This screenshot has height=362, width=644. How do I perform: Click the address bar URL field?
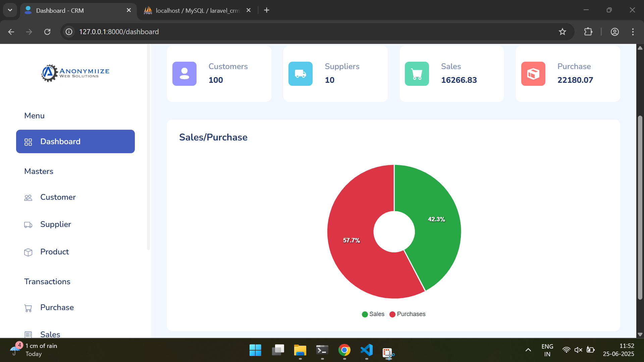(x=317, y=32)
